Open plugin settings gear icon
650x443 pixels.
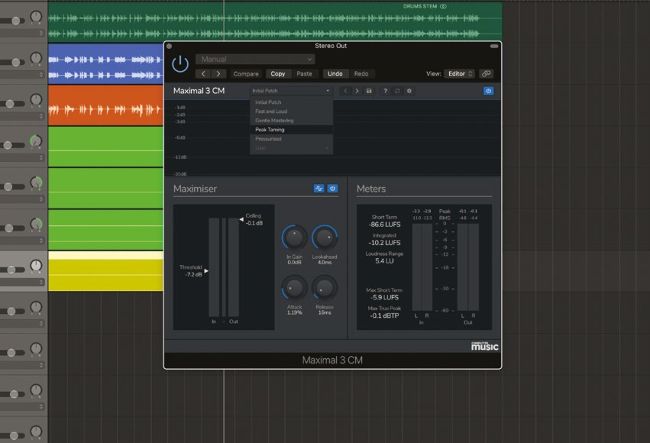408,91
